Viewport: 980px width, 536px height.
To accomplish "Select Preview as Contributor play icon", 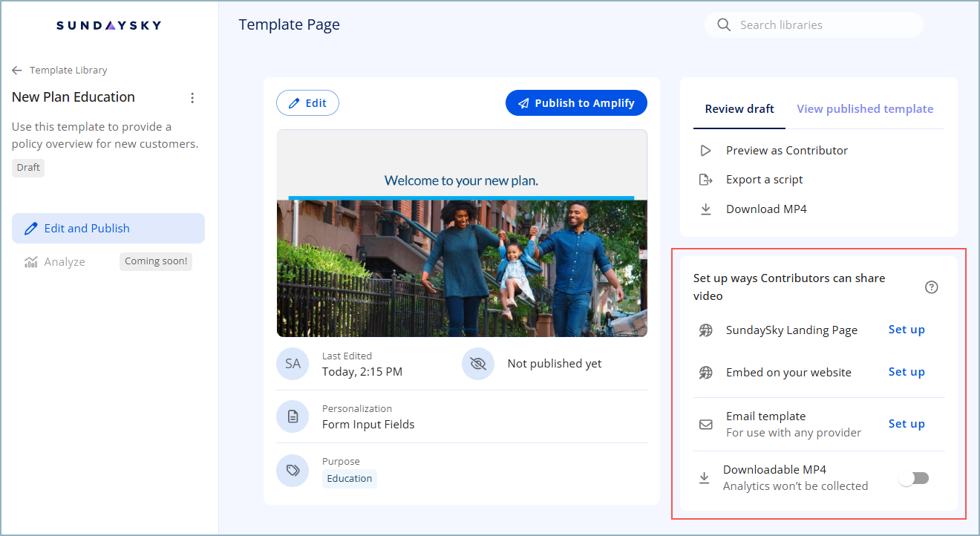I will [706, 150].
